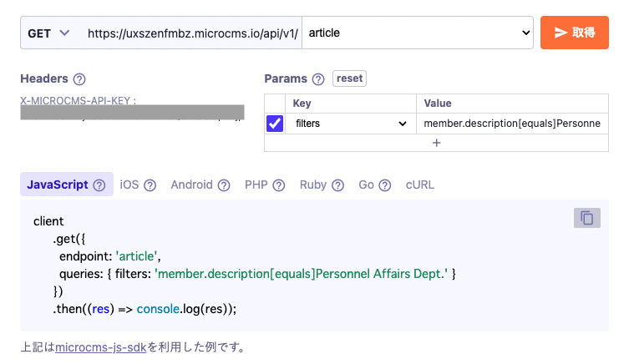Click help icon beside Android tab
The width and height of the screenshot is (629, 364).
coord(224,185)
